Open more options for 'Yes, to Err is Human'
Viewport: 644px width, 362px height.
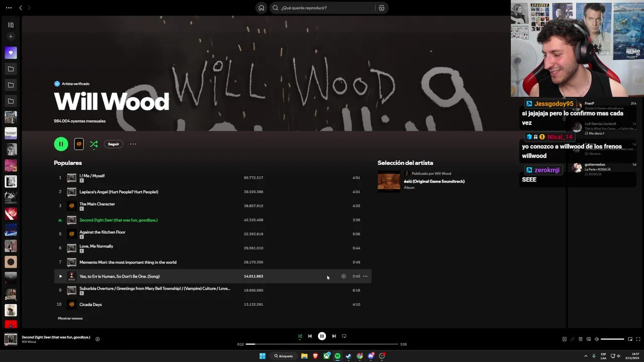pyautogui.click(x=365, y=276)
